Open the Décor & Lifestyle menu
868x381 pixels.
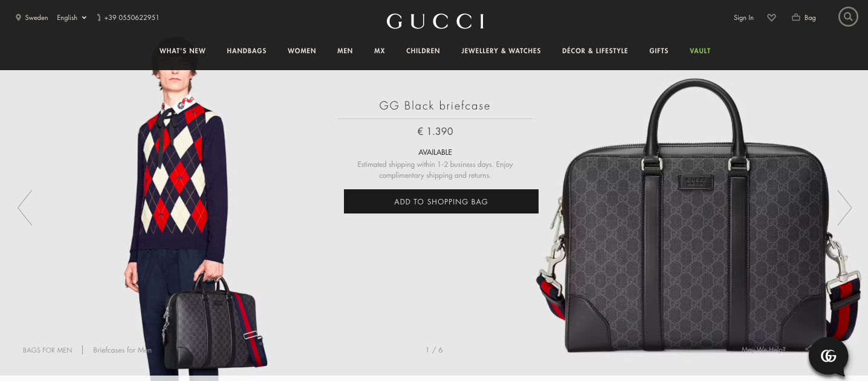(x=595, y=51)
